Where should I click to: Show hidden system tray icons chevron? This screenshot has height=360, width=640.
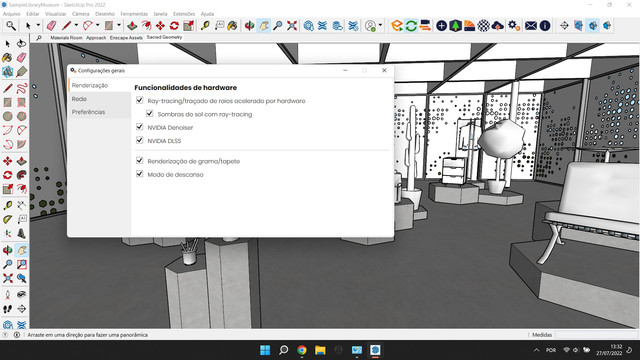[536, 350]
